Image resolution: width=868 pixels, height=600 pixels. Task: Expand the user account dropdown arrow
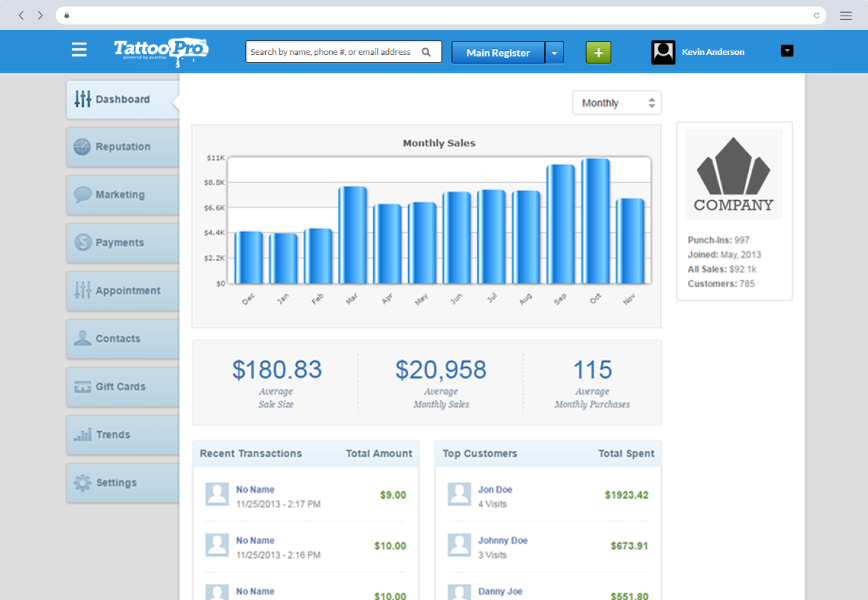click(x=787, y=51)
